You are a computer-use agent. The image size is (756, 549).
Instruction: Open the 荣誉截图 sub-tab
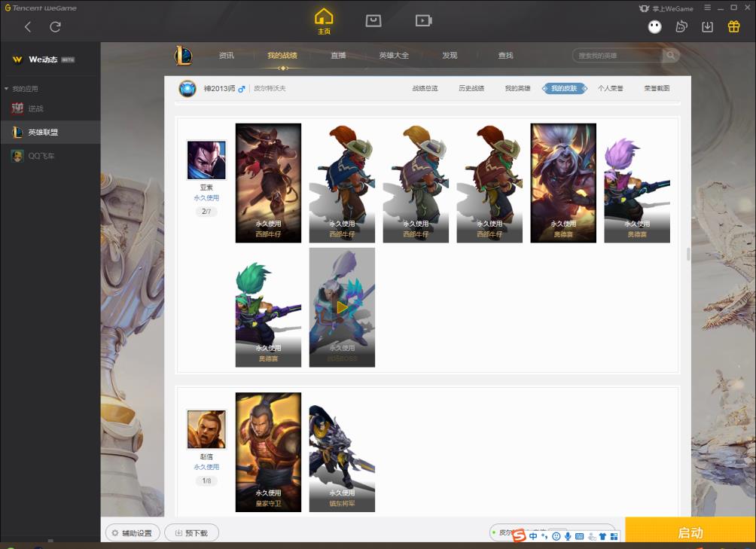point(657,88)
